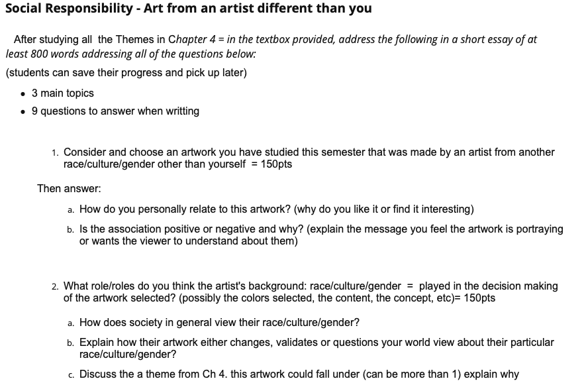This screenshot has width=588, height=389.
Task: Click 'race/culture/gender other than yourself'
Action: [x=154, y=164]
